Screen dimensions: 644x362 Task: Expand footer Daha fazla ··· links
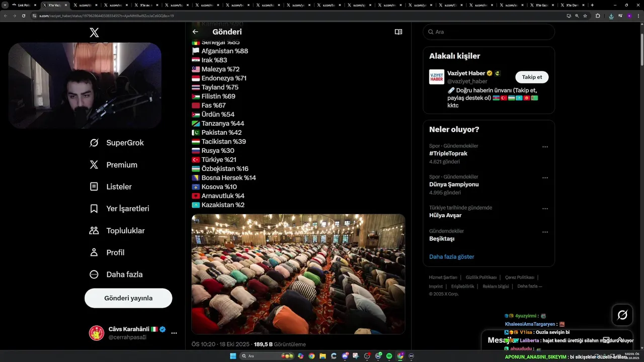point(530,286)
